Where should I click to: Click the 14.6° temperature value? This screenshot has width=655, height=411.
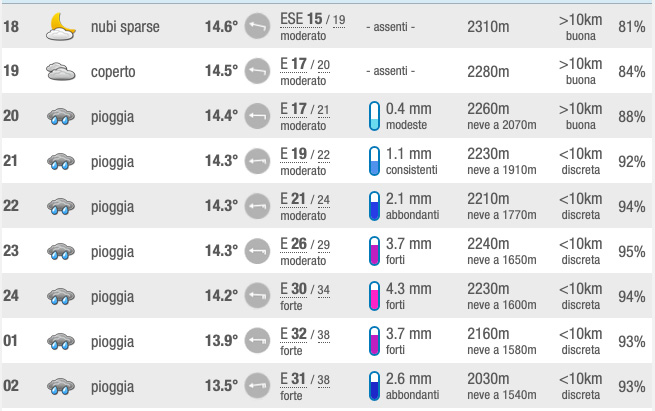[x=221, y=27]
